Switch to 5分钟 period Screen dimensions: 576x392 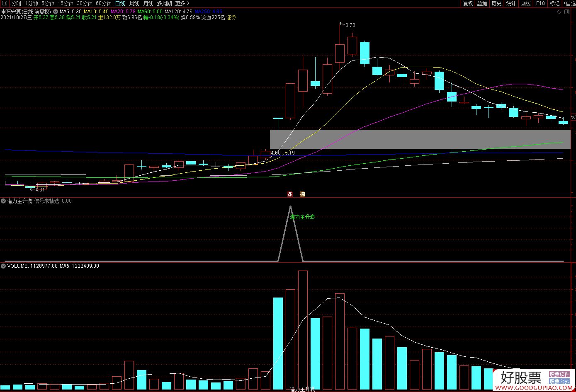tap(48, 3)
